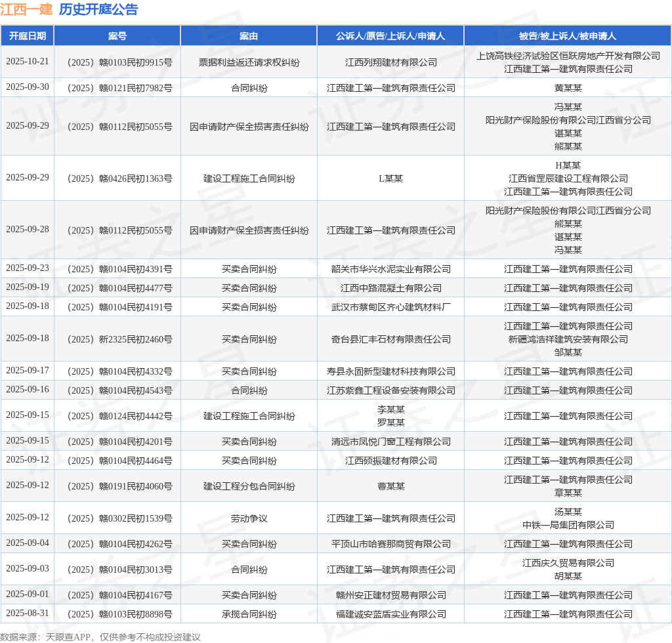
Task: Click the 被告/被上诉人/被申请人 column header
Action: coord(568,36)
